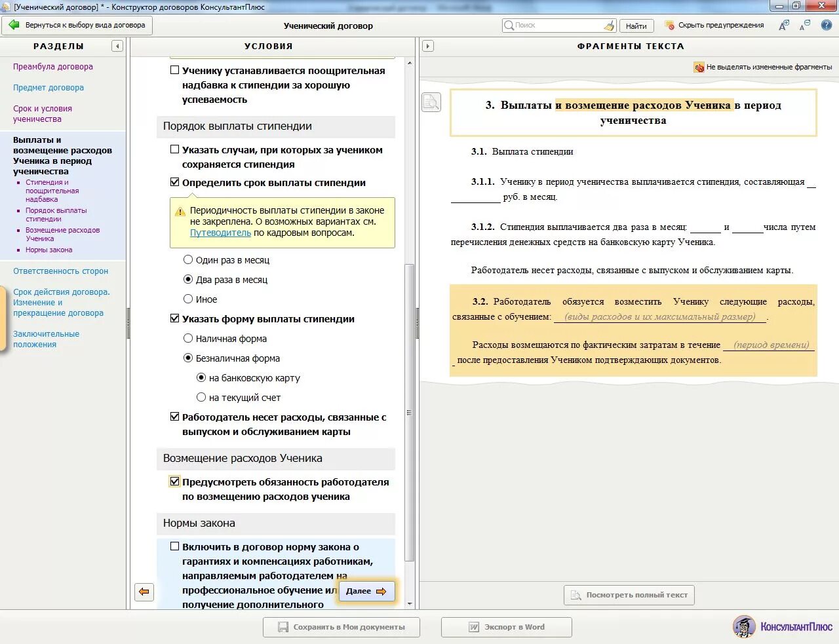Select на банковскую карту option
839x644 pixels.
click(x=201, y=377)
